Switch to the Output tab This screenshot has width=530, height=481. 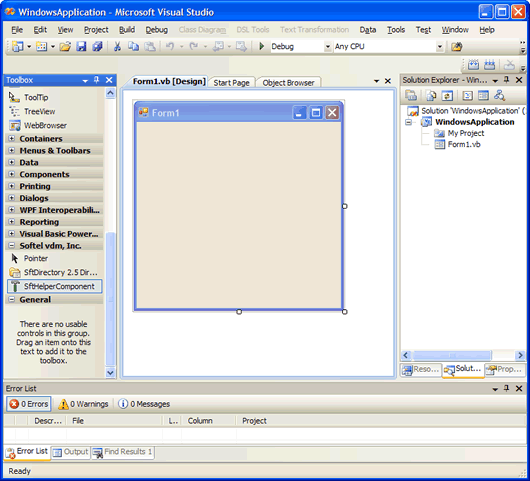coord(71,452)
